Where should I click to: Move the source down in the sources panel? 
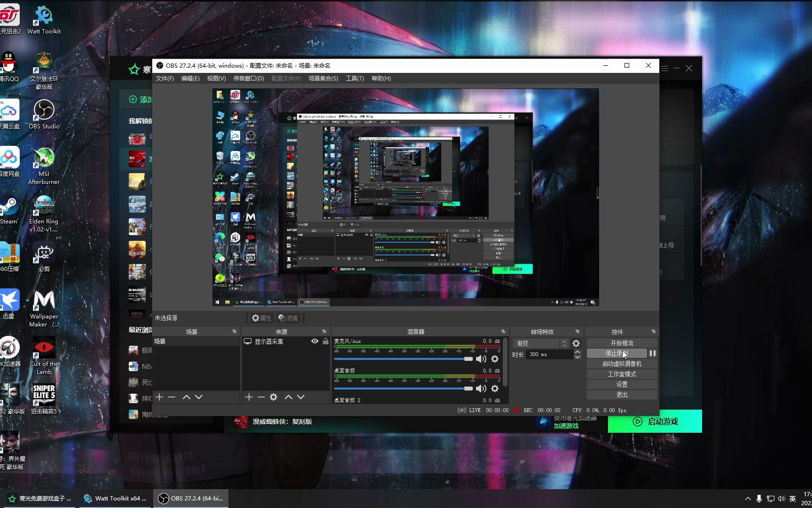tap(301, 397)
